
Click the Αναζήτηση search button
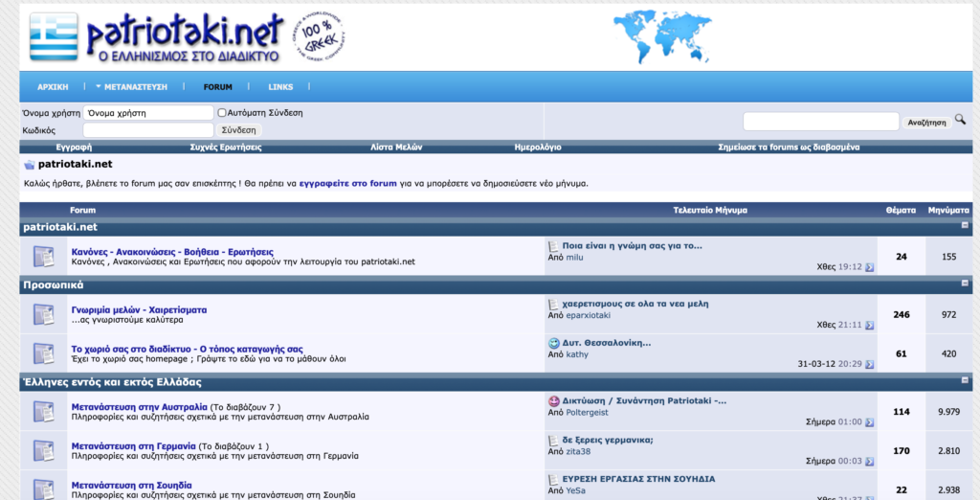[x=926, y=123]
